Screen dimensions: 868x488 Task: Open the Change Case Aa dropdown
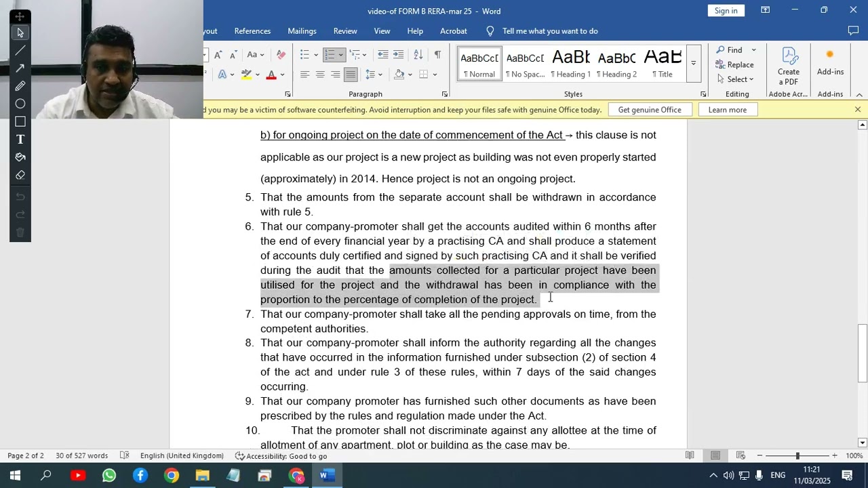click(x=256, y=55)
